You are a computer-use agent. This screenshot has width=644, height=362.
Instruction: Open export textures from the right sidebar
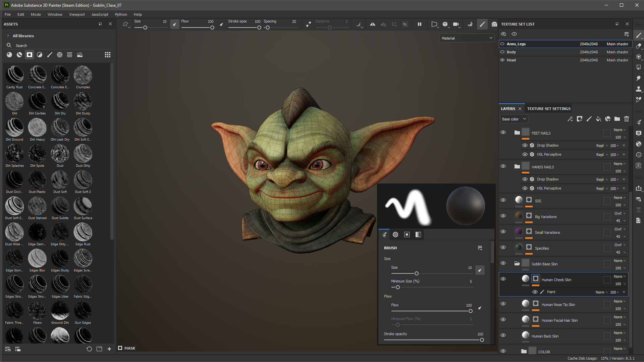[638, 188]
